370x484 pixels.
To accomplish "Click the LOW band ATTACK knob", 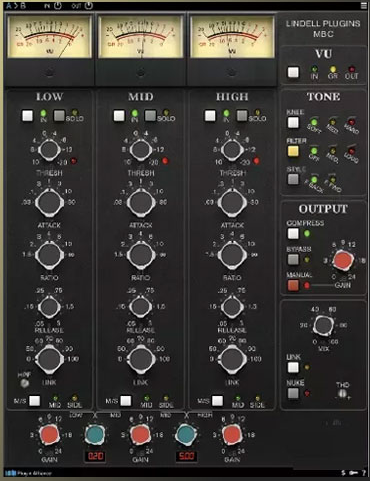I will click(49, 202).
